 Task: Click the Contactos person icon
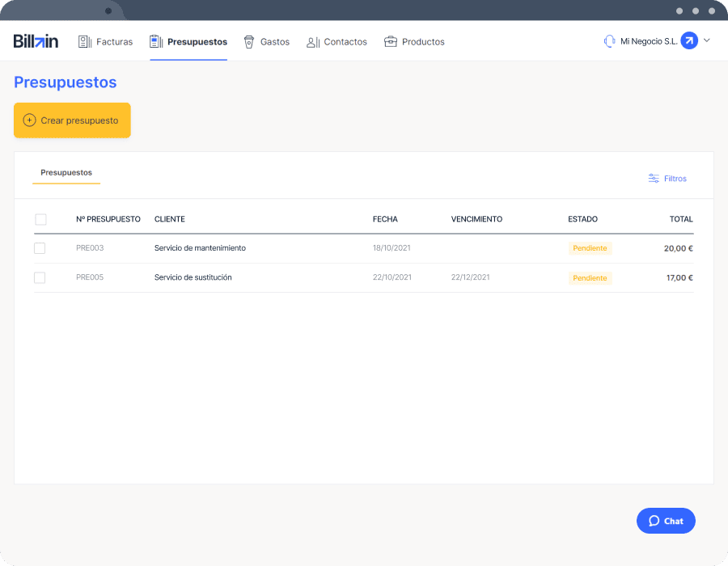coord(313,42)
